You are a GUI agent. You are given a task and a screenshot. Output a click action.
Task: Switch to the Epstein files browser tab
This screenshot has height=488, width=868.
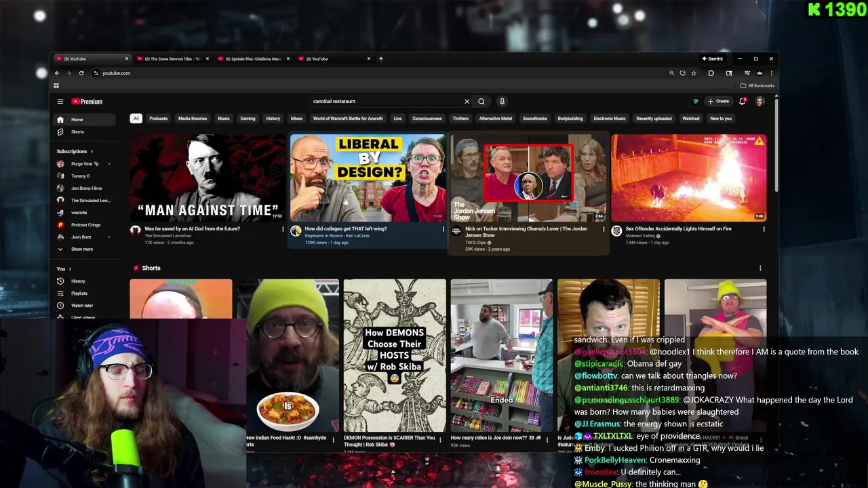tap(254, 59)
